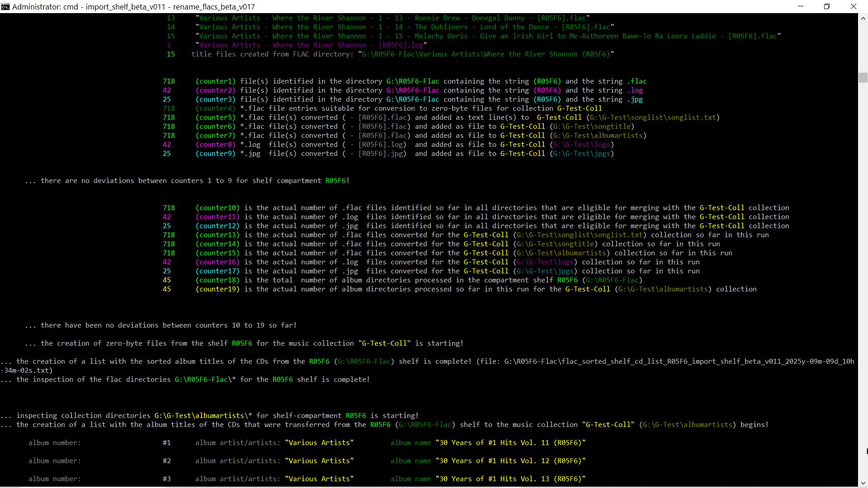This screenshot has width=868, height=488.
Task: Click the Malachy Doris track 15 filename
Action: point(488,36)
